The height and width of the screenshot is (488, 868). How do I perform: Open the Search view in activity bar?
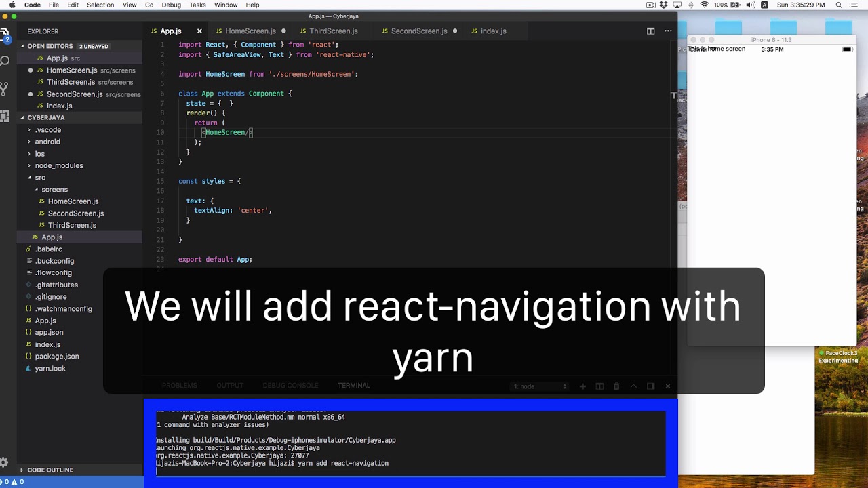(4, 62)
